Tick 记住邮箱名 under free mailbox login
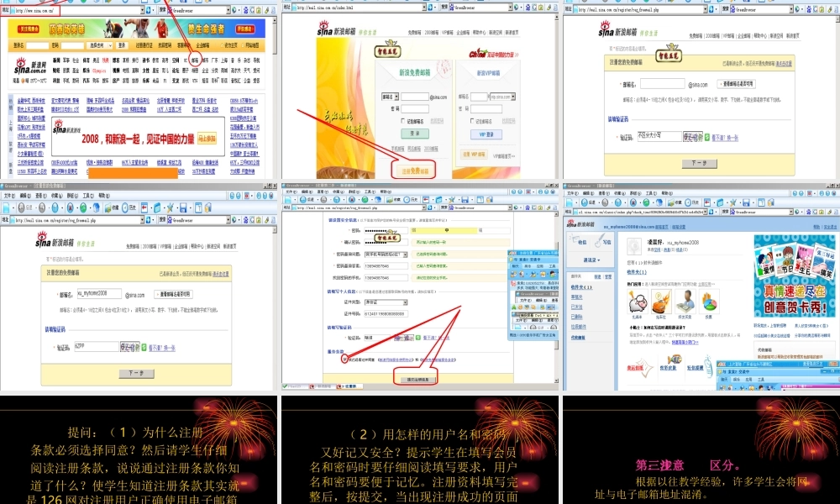840x504 pixels. tap(403, 121)
